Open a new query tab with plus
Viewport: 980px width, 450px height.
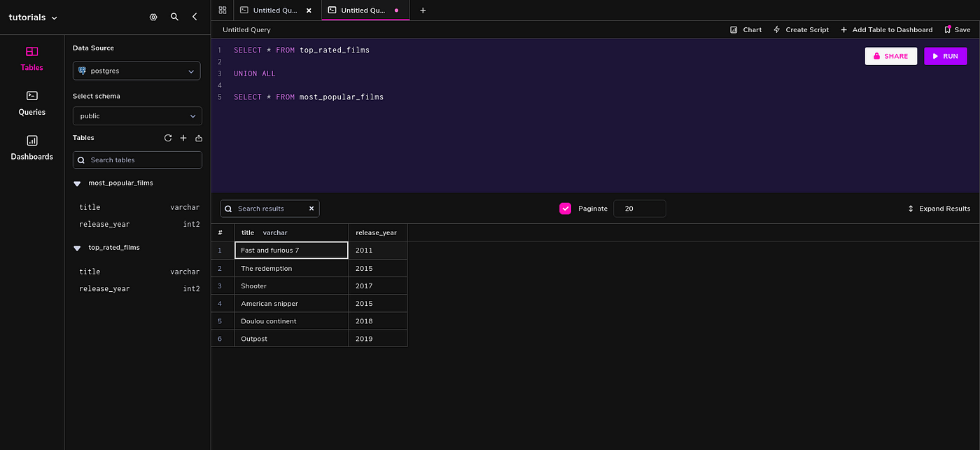pos(423,10)
